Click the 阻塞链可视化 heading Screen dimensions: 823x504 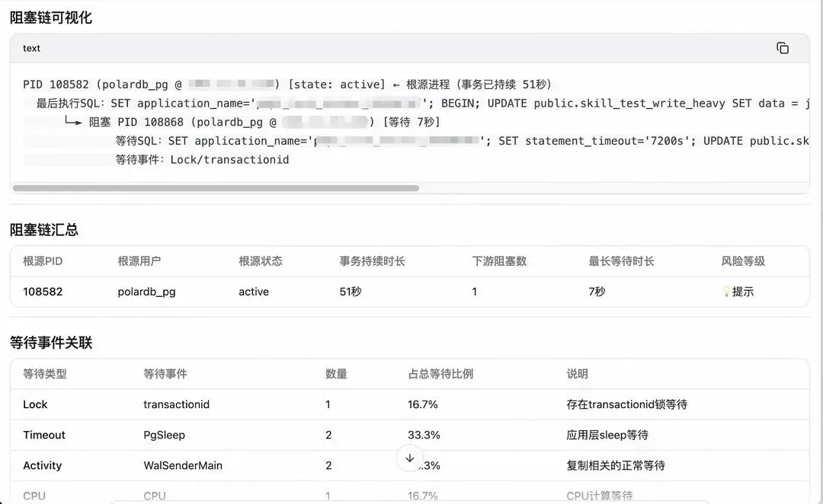pyautogui.click(x=51, y=18)
